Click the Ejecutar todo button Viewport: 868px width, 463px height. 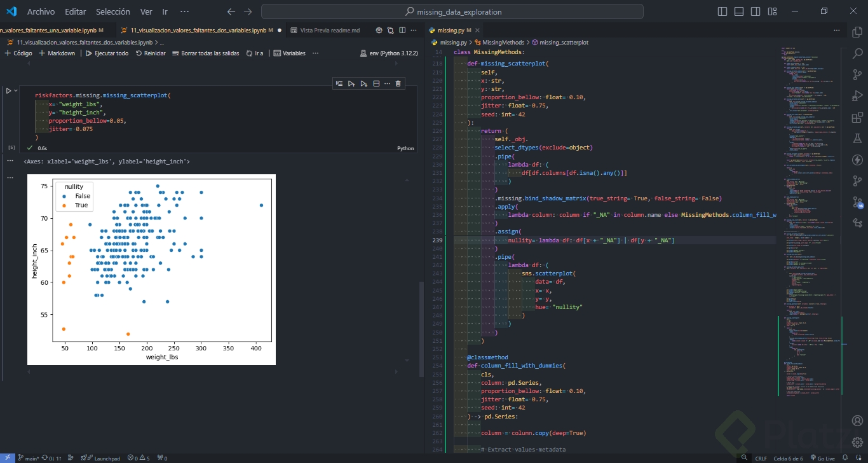107,53
